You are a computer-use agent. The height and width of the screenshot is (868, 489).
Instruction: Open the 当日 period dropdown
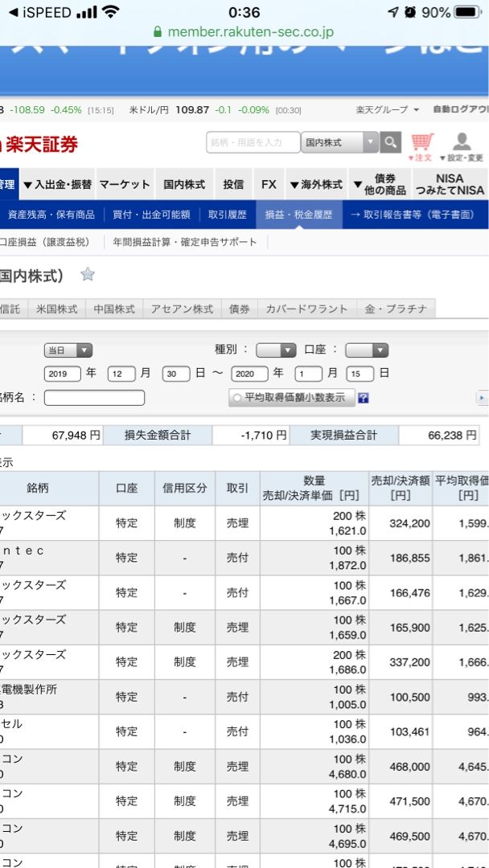[x=68, y=350]
